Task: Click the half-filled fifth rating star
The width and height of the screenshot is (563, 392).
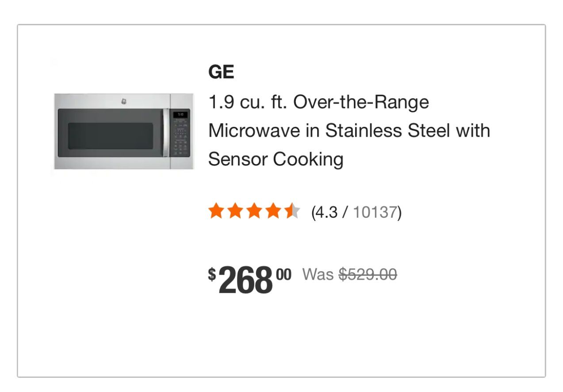Action: tap(292, 211)
